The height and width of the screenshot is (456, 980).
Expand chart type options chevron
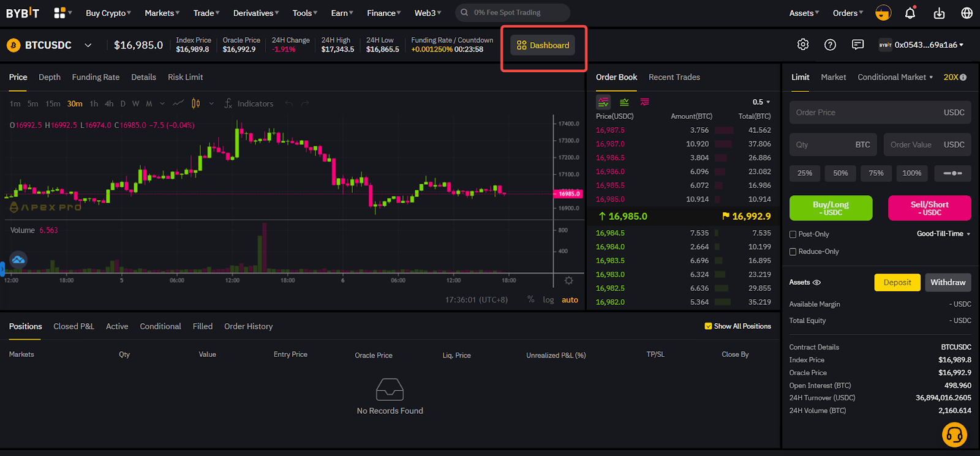pos(211,103)
